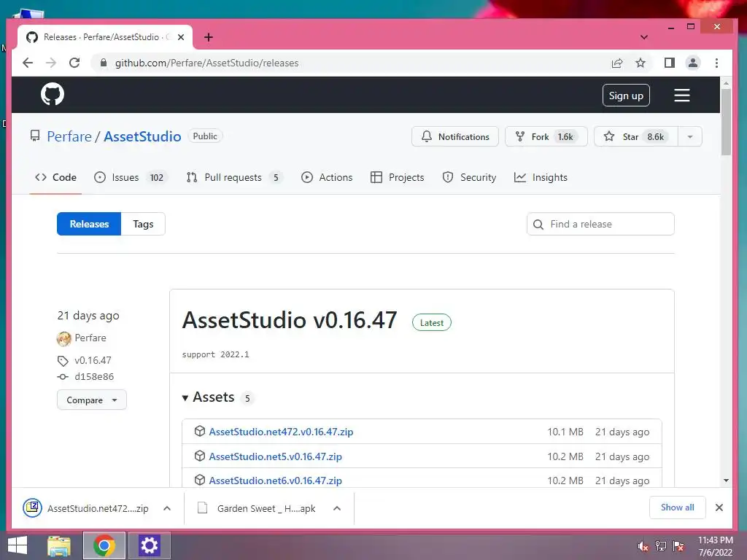Open the Chrome profile icon

pos(693,63)
